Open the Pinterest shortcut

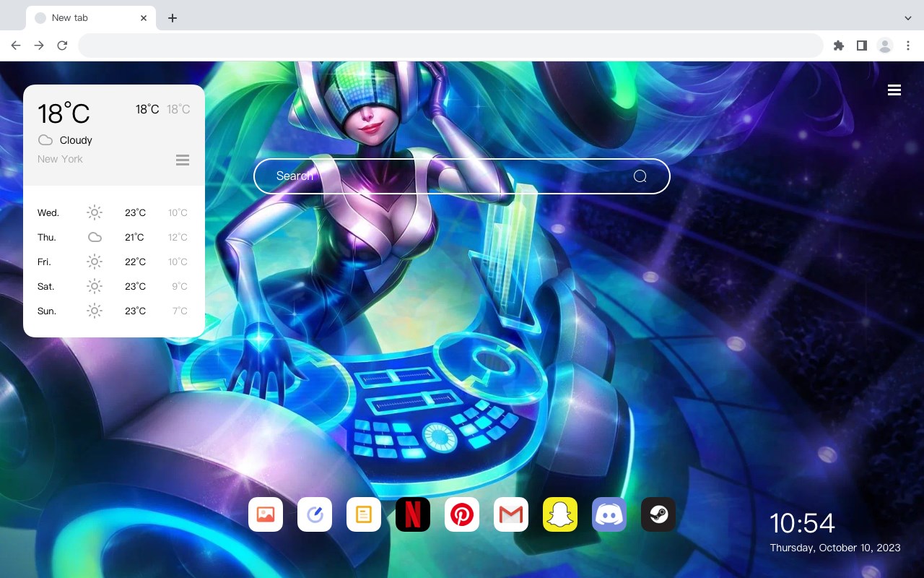tap(462, 514)
